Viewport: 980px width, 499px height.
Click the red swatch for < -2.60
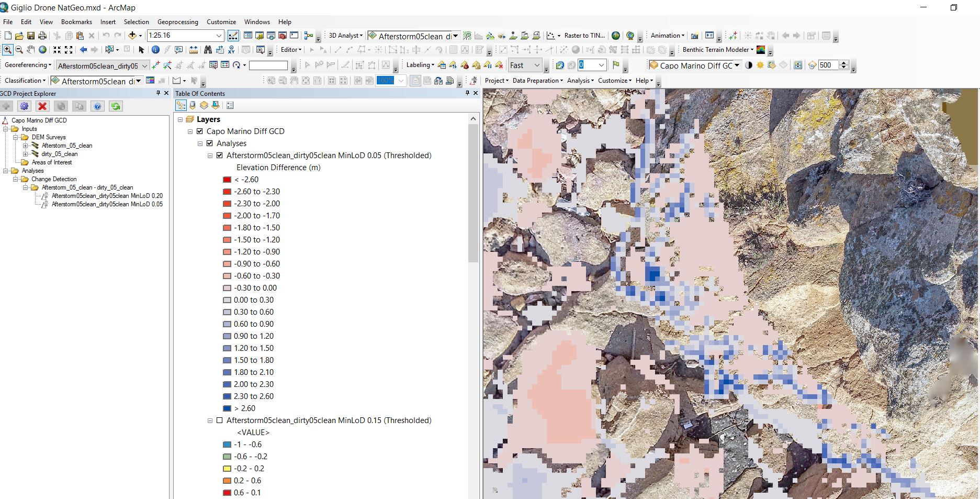(227, 180)
